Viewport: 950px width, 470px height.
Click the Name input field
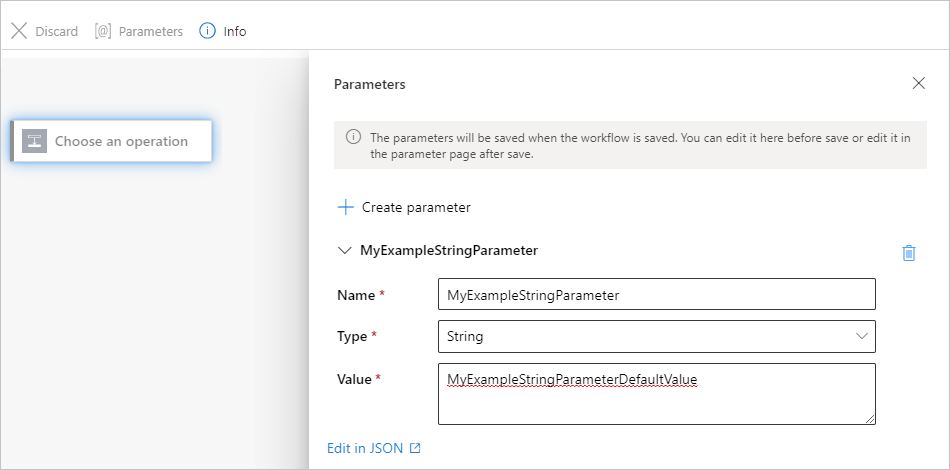click(x=656, y=295)
